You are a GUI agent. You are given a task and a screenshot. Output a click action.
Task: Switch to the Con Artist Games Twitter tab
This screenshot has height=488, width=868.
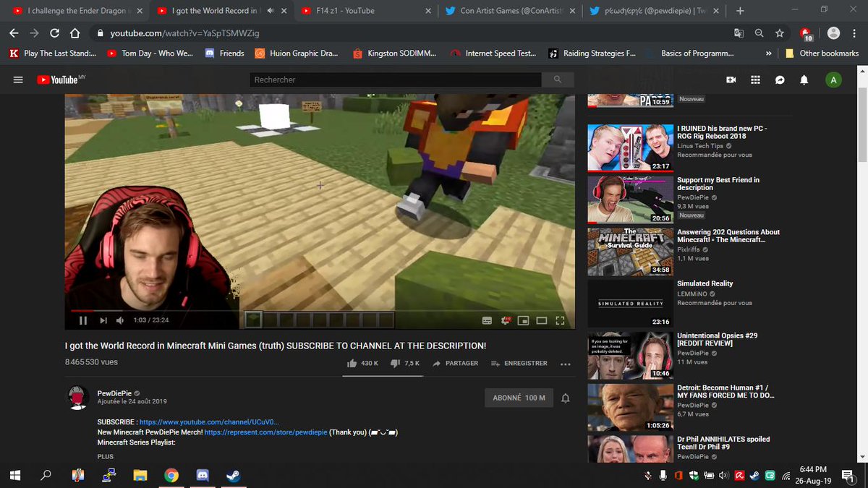pos(511,11)
